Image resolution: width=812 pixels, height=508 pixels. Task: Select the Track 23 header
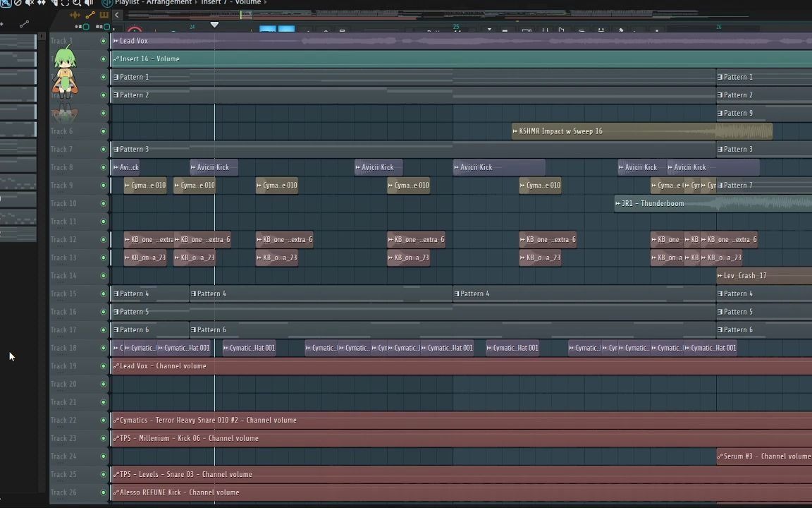click(79, 438)
